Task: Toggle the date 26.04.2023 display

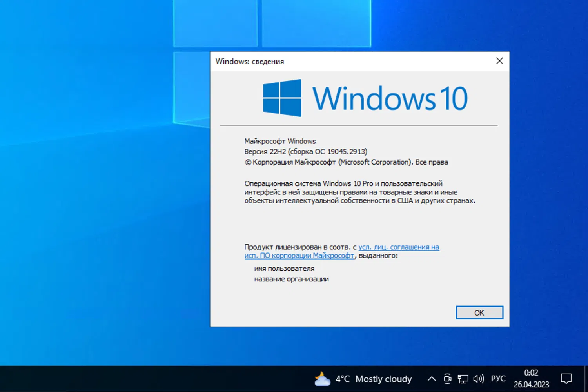Action: pos(532,385)
